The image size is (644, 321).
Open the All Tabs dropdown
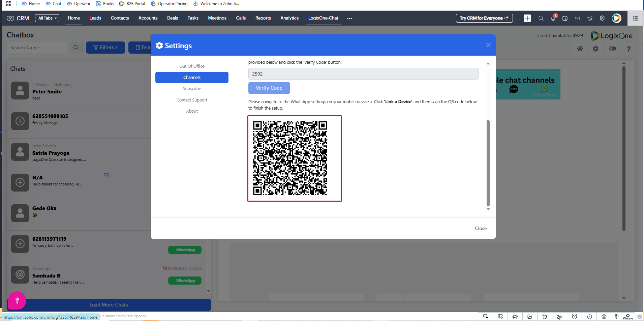(47, 18)
